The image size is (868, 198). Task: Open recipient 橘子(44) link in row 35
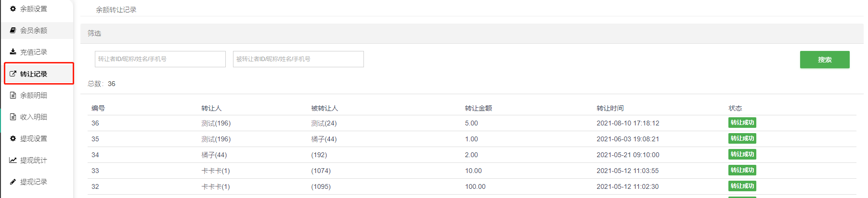324,139
